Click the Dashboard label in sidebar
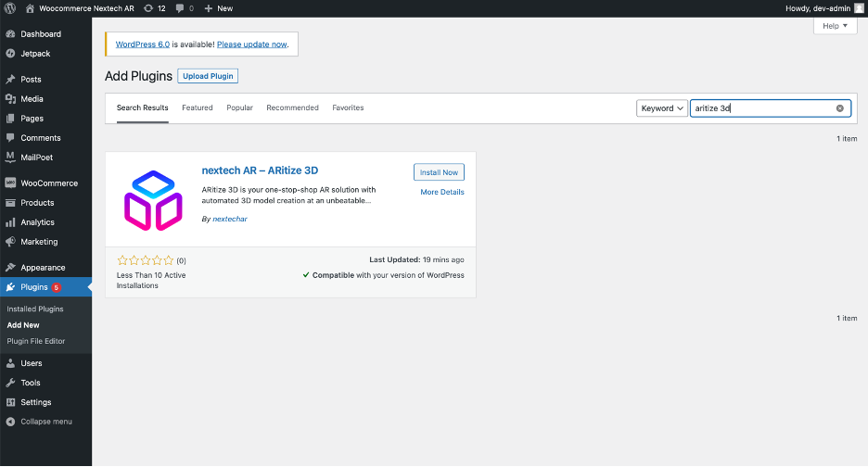The image size is (868, 467). [41, 33]
